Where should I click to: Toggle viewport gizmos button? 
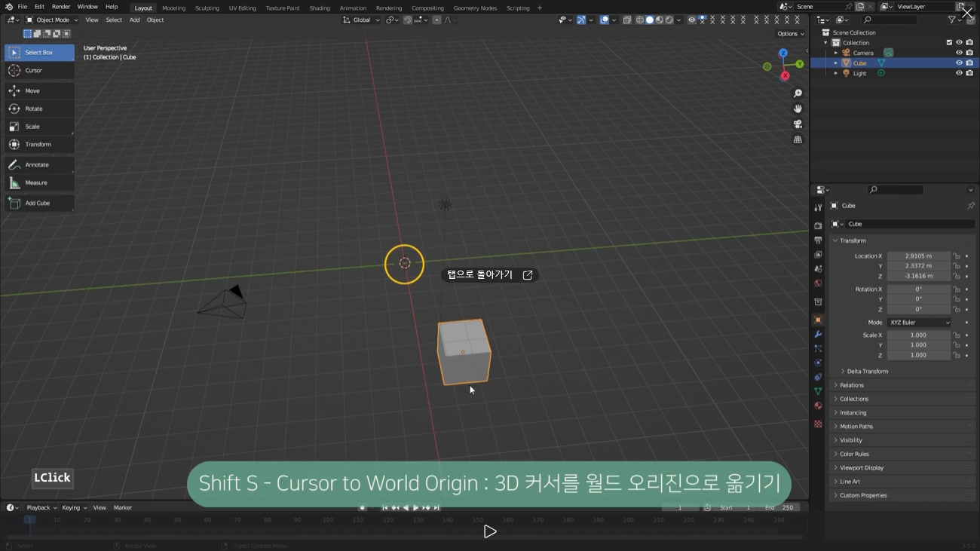(x=581, y=20)
